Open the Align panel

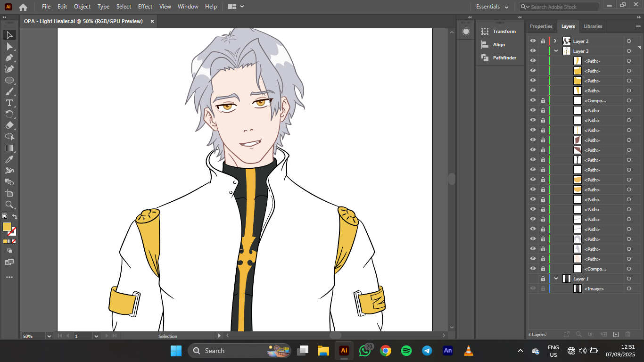[499, 44]
